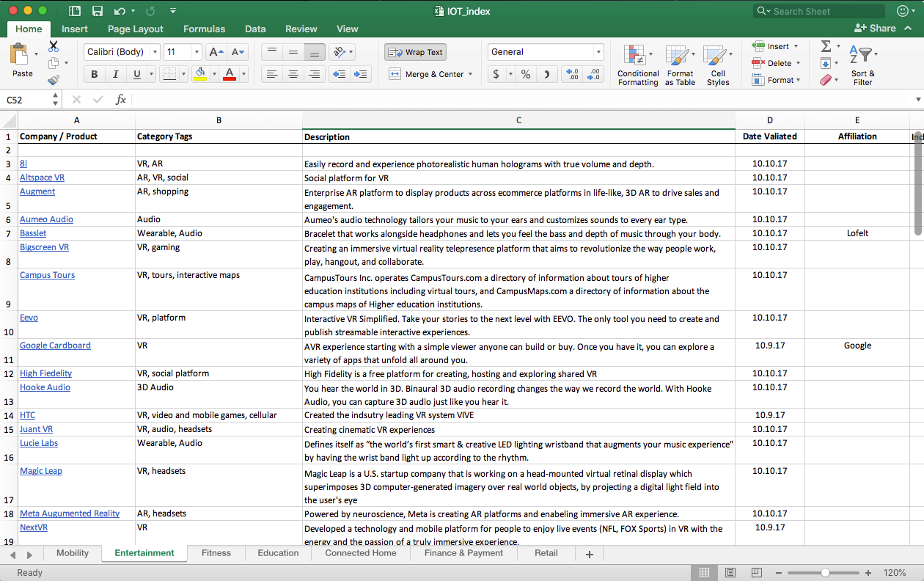Increase font size with the larger A
Viewport: 924px width, 581px height.
coord(216,52)
